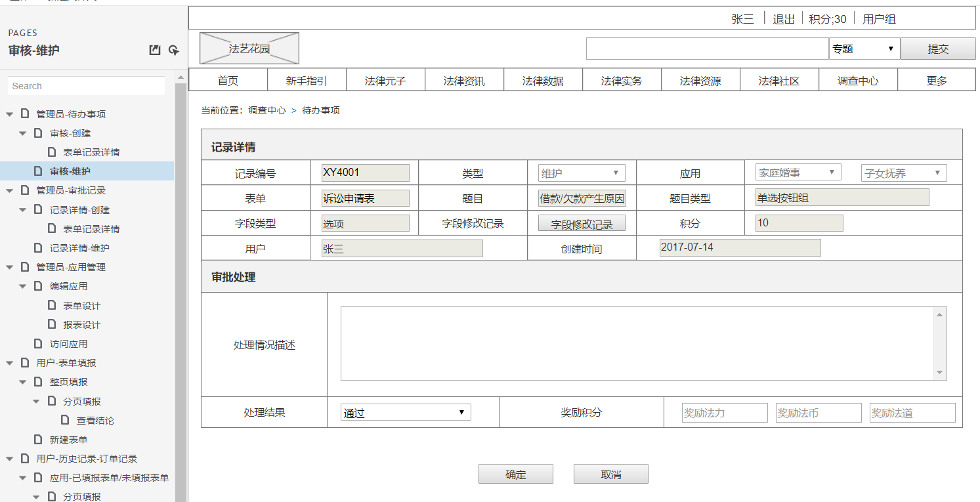This screenshot has height=502, width=980.
Task: Click page icon next to 记录详情-维护
Action: (39, 247)
